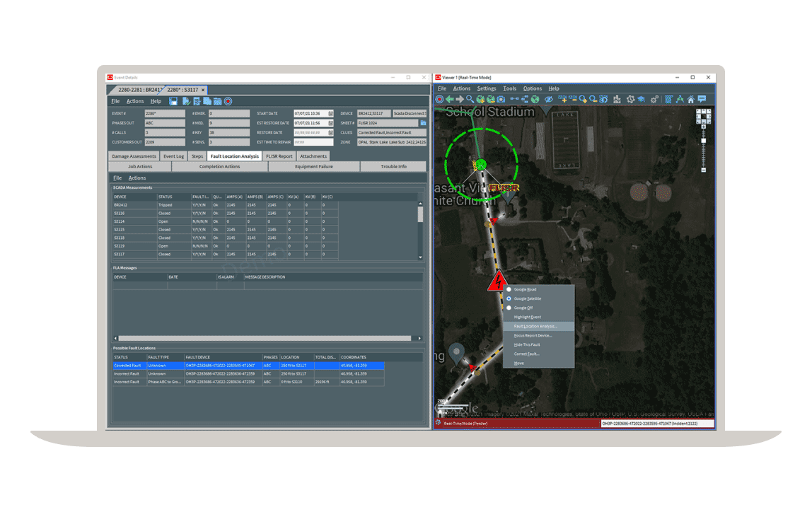812x512 pixels.
Task: Click the magnifier search icon in Viewer toolbar
Action: 470,100
